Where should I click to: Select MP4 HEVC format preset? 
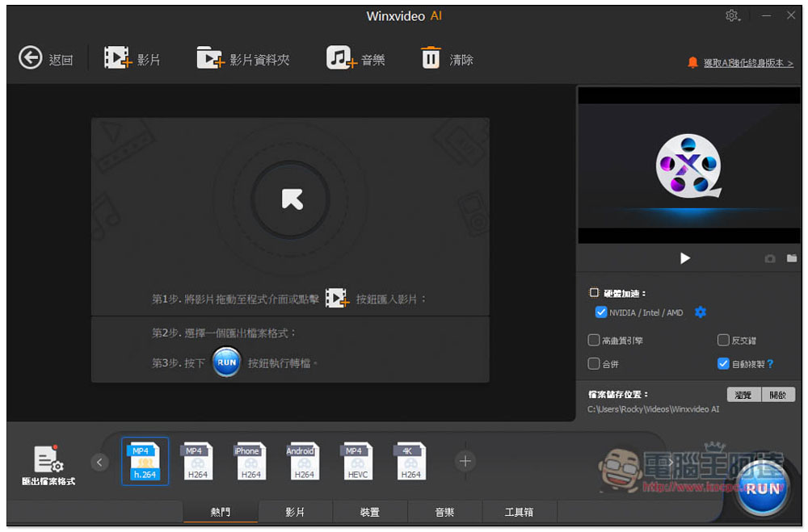coord(358,462)
